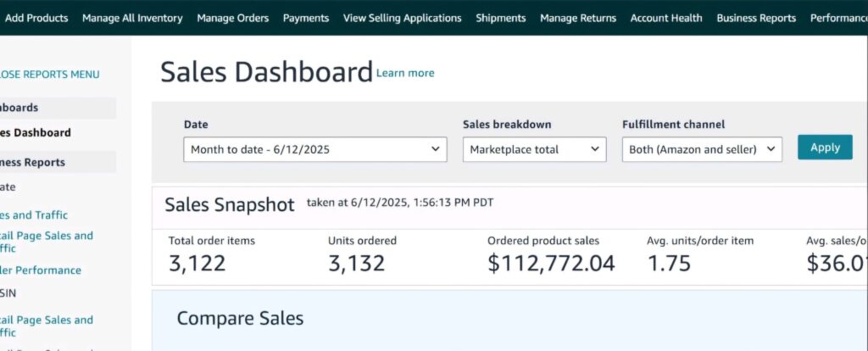Select Payments in the navigation bar
Screen dimensions: 868x351
[306, 18]
